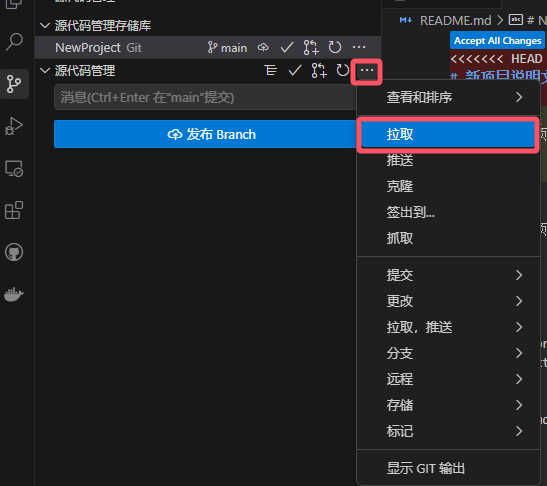The image size is (547, 486).
Task: Click README.md in the breadcrumb
Action: (x=456, y=21)
